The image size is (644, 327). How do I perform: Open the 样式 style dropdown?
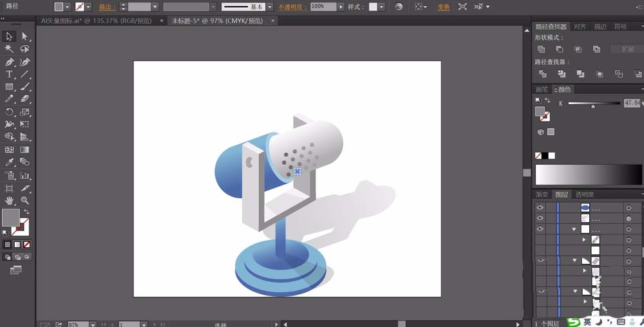click(x=381, y=7)
